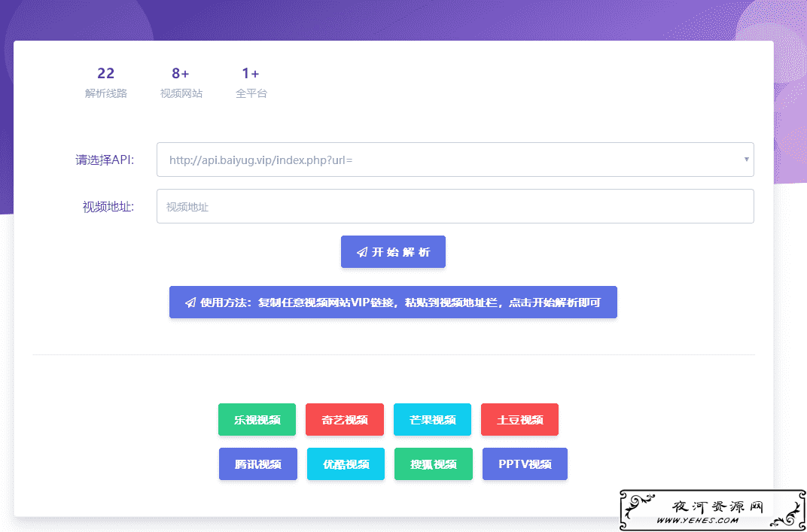Select the 腾讯视频 button
This screenshot has height=532, width=807.
[x=258, y=464]
